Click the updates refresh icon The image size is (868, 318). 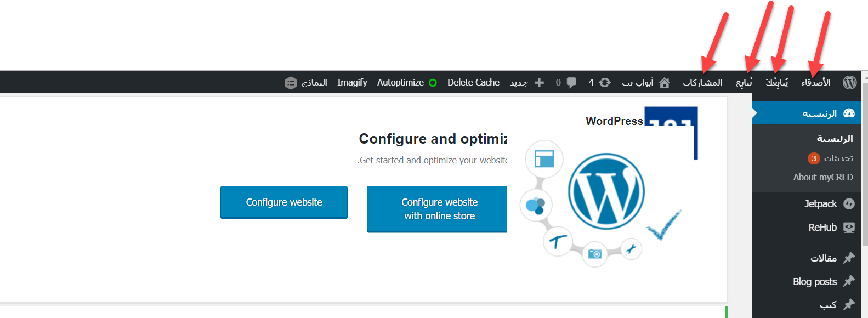[x=605, y=82]
